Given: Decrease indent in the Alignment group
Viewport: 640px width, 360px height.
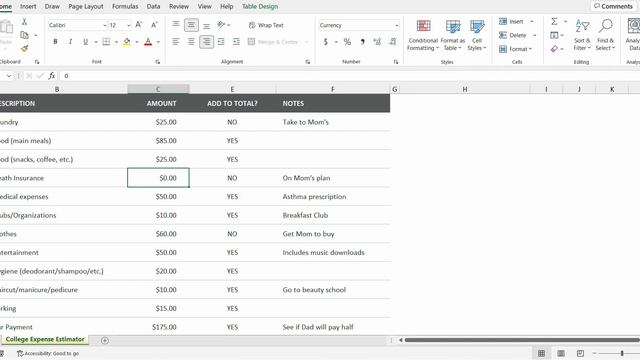Looking at the screenshot, I should pyautogui.click(x=221, y=42).
